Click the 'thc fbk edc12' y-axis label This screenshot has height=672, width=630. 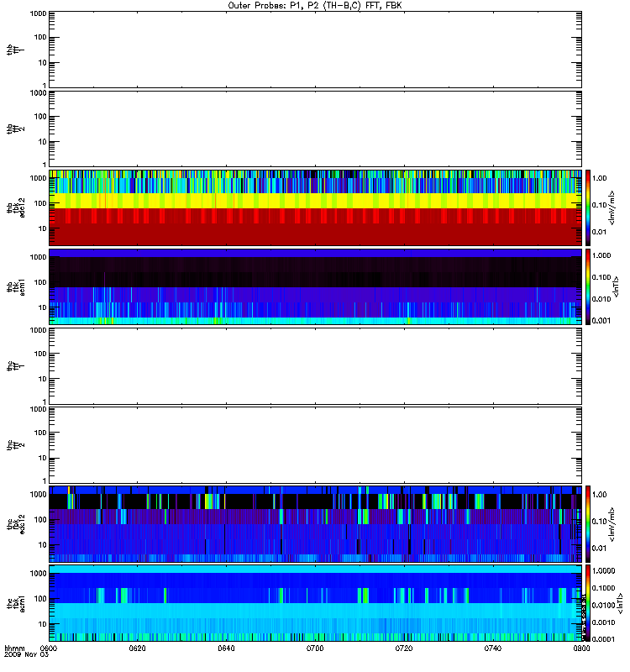15,524
